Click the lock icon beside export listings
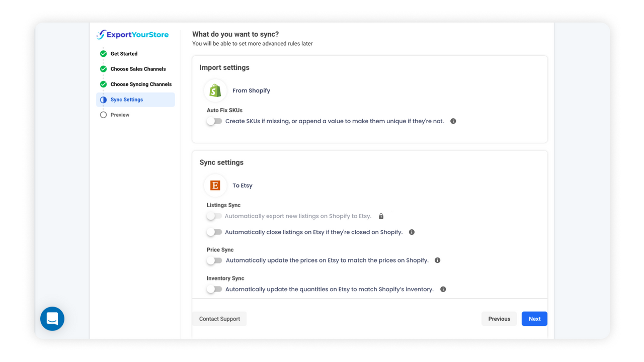The image size is (644, 362). click(381, 216)
